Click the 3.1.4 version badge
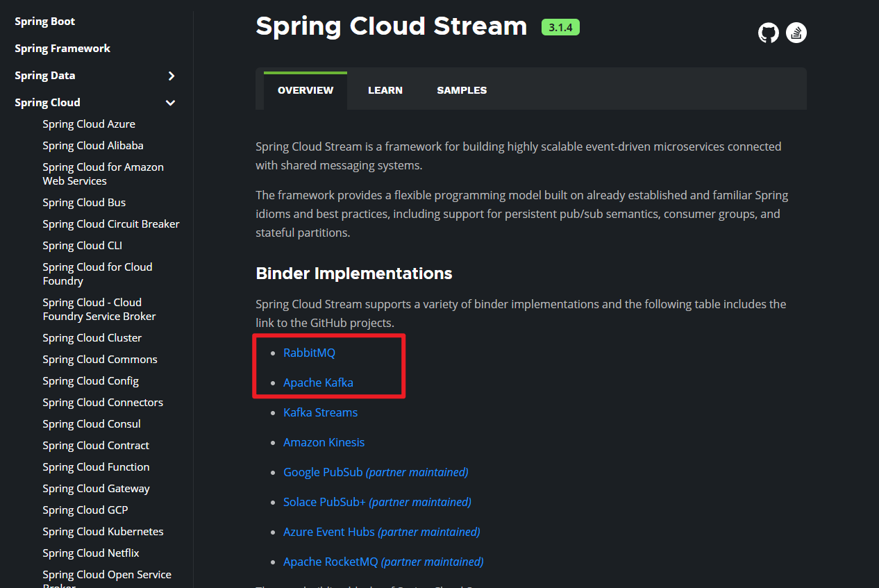The width and height of the screenshot is (879, 588). tap(560, 27)
